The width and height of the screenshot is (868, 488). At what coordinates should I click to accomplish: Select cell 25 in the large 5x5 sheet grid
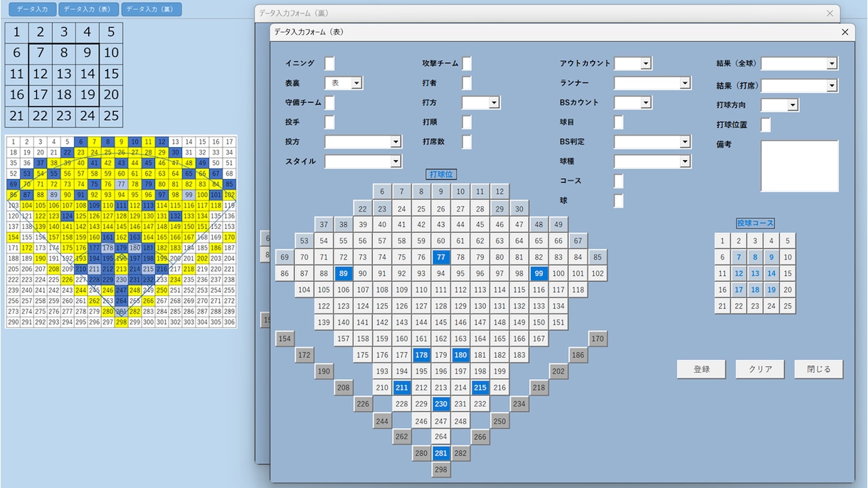pos(111,117)
